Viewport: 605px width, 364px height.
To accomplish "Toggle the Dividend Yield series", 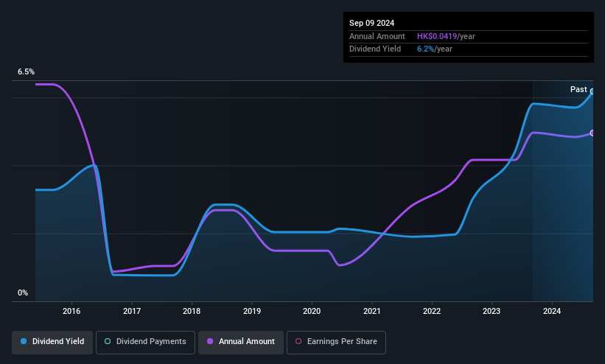I will point(52,342).
